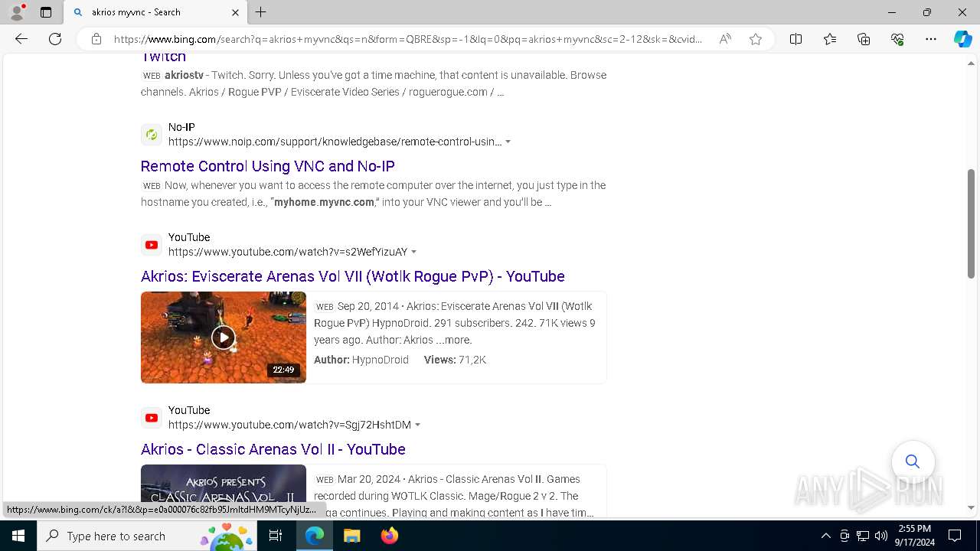Open Collections icon
The height and width of the screenshot is (551, 980).
tap(864, 39)
